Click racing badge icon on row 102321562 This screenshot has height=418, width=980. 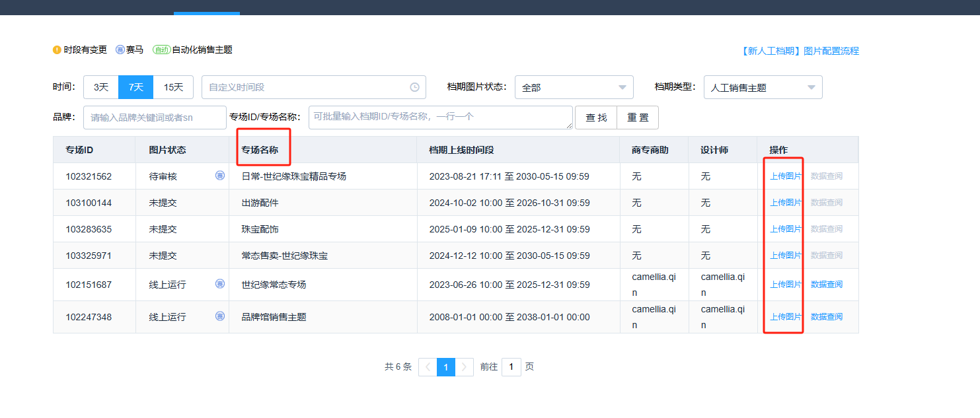pyautogui.click(x=220, y=176)
